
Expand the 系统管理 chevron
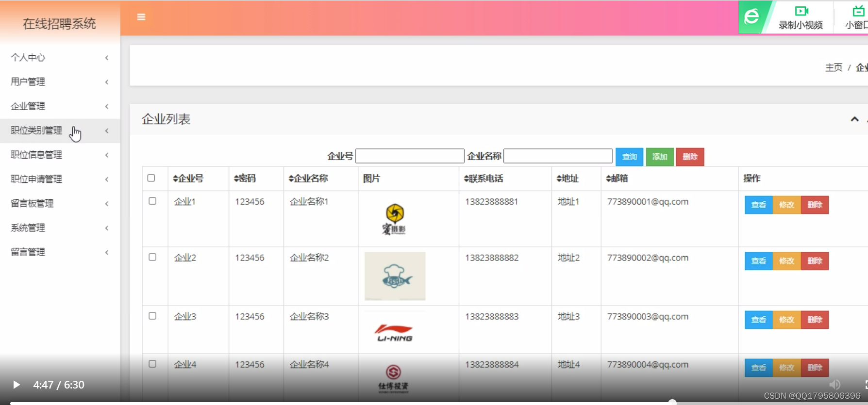pos(107,227)
